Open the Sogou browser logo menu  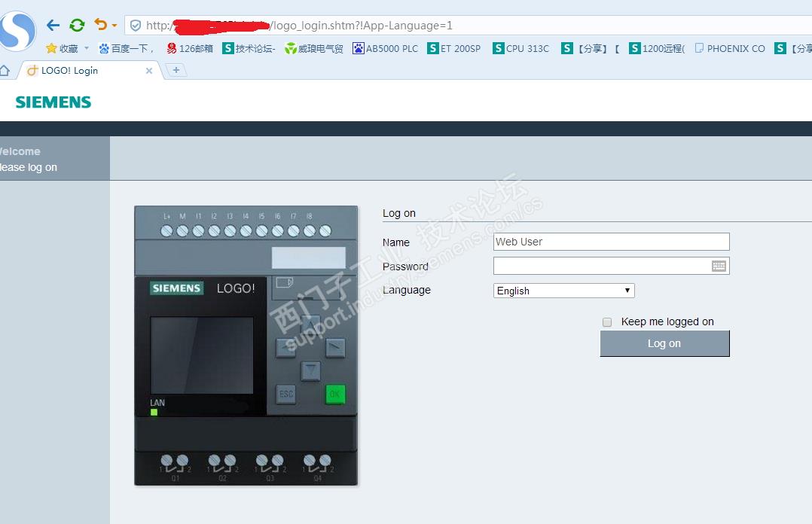pos(17,31)
